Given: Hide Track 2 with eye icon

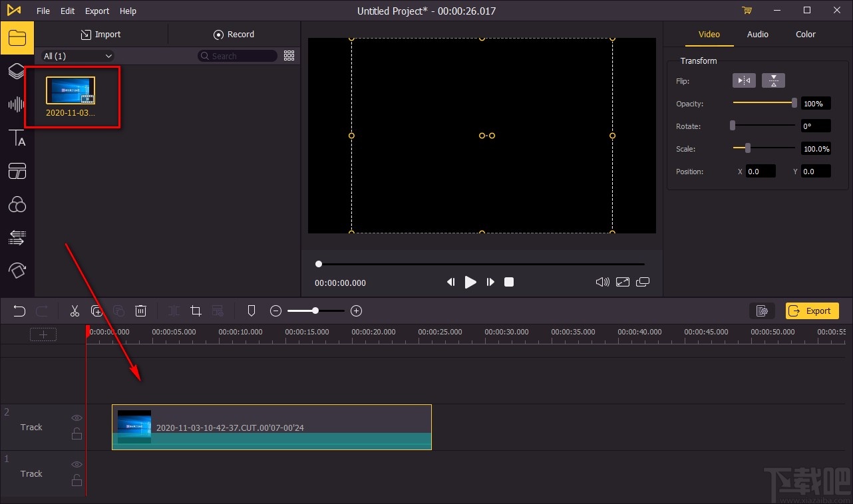Looking at the screenshot, I should pos(77,418).
